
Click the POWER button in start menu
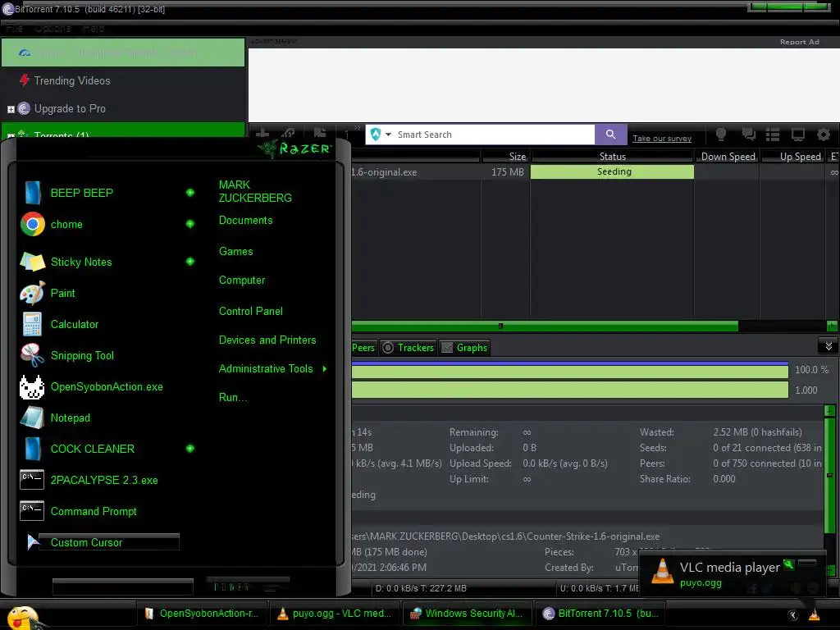[x=232, y=587]
